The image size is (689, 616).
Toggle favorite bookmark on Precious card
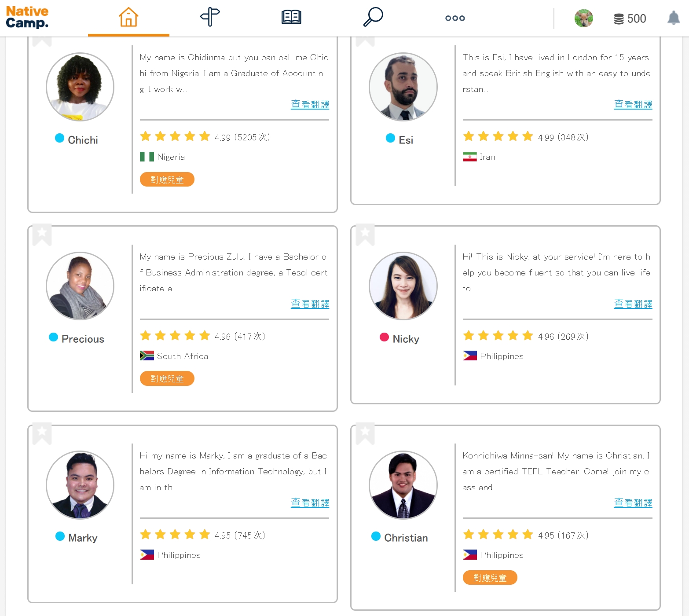[x=42, y=234]
